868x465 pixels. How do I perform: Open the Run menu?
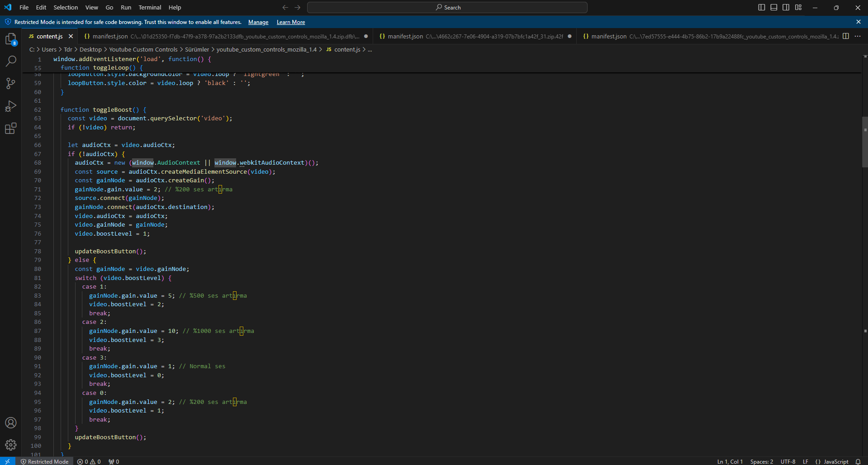126,7
